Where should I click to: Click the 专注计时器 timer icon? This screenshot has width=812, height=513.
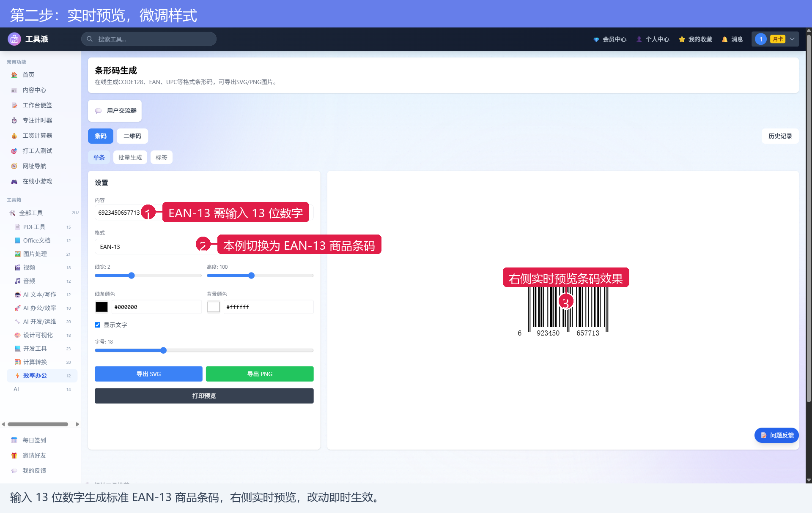pyautogui.click(x=14, y=120)
